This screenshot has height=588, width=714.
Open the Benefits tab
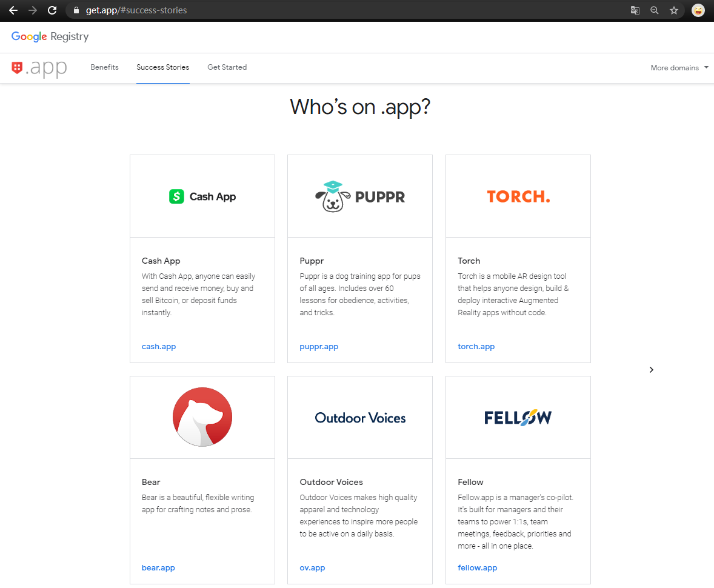[x=104, y=67]
